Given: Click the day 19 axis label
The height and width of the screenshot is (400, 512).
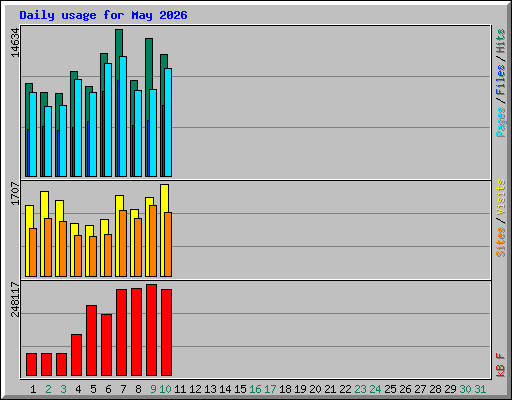Looking at the screenshot, I should [300, 389].
